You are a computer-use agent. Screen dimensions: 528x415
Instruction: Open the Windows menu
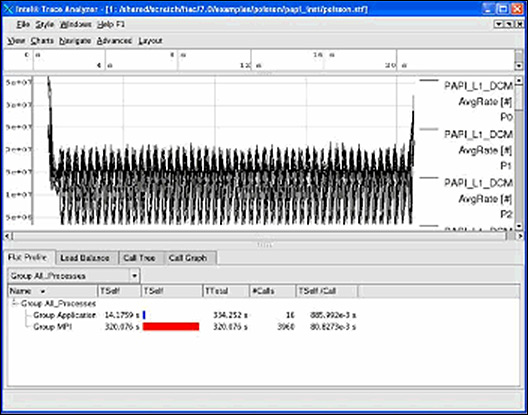(75, 25)
